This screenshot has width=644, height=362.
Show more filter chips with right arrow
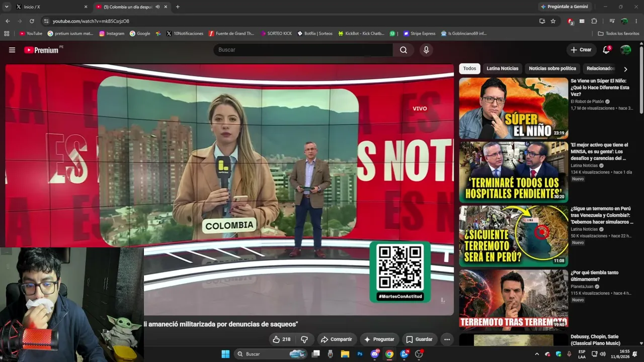pyautogui.click(x=625, y=69)
